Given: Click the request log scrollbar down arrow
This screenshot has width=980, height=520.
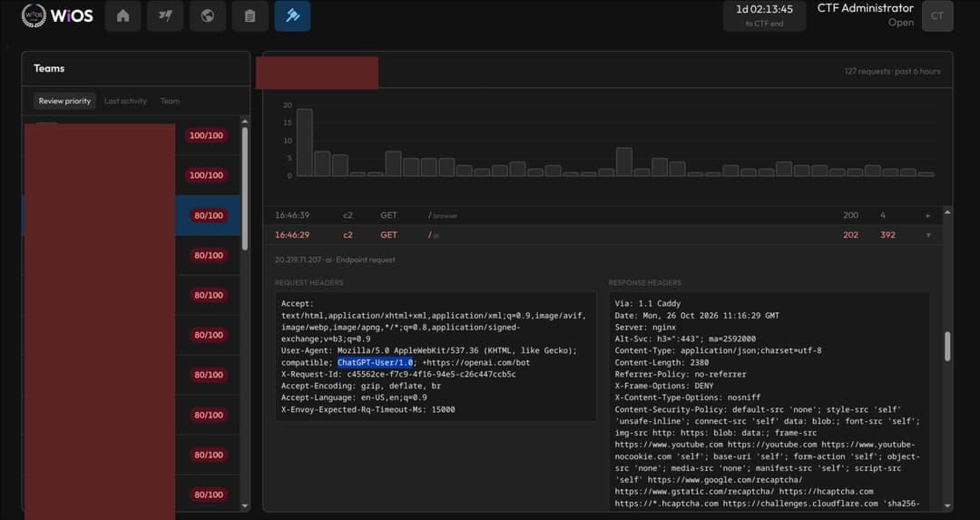Looking at the screenshot, I should 946,505.
